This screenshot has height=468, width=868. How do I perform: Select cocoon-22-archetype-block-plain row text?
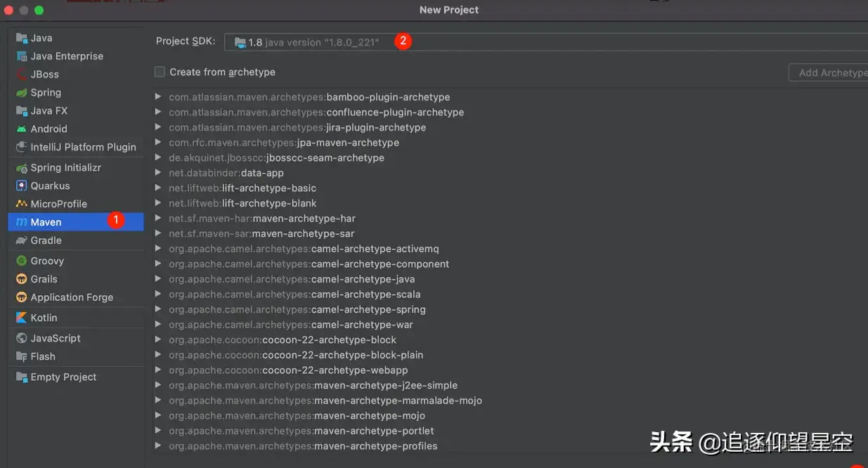pos(296,355)
